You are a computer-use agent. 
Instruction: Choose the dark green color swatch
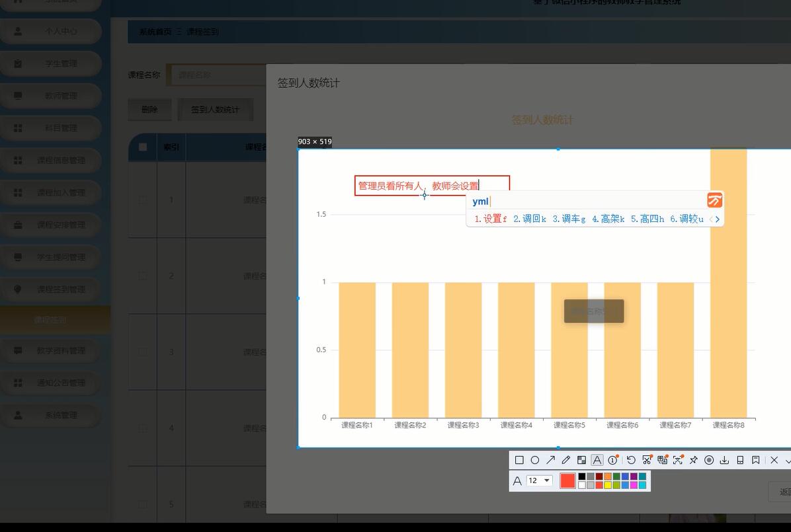click(x=616, y=476)
